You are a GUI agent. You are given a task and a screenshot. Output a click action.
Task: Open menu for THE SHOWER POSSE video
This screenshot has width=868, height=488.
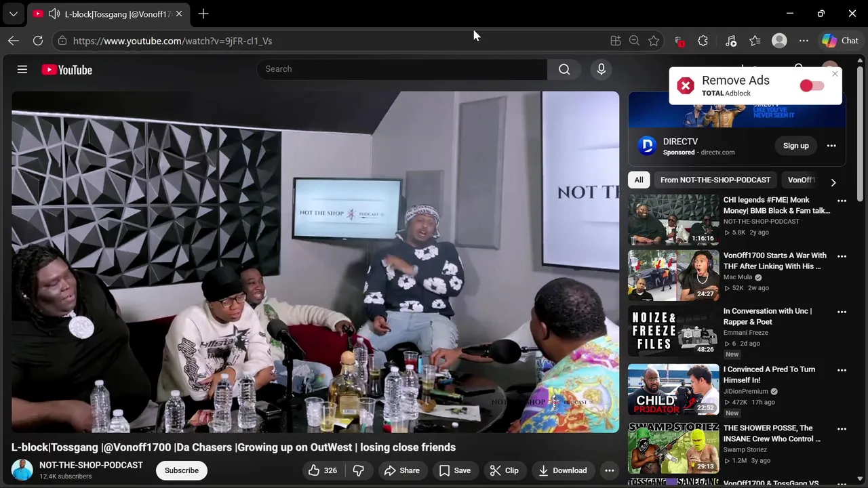point(842,428)
